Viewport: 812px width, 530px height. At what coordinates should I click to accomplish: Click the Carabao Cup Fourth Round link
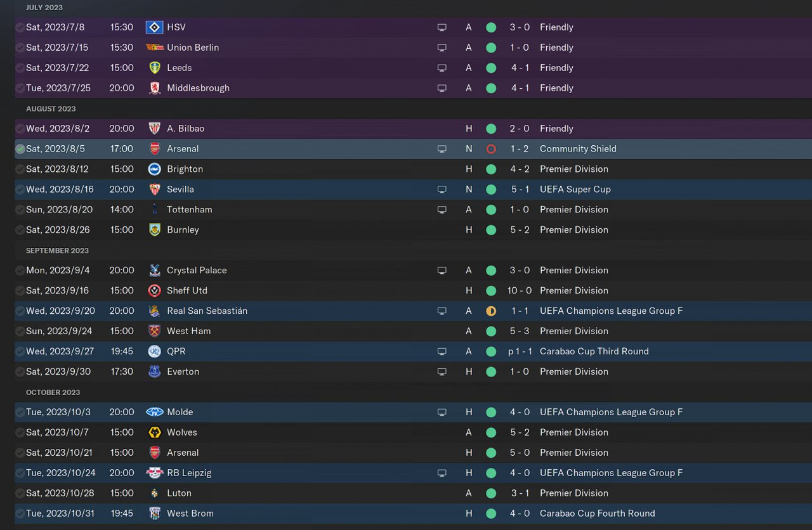pyautogui.click(x=597, y=514)
